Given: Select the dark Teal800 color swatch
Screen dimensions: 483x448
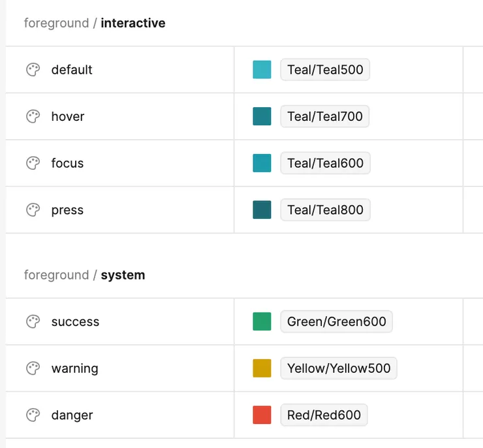Looking at the screenshot, I should click(262, 210).
